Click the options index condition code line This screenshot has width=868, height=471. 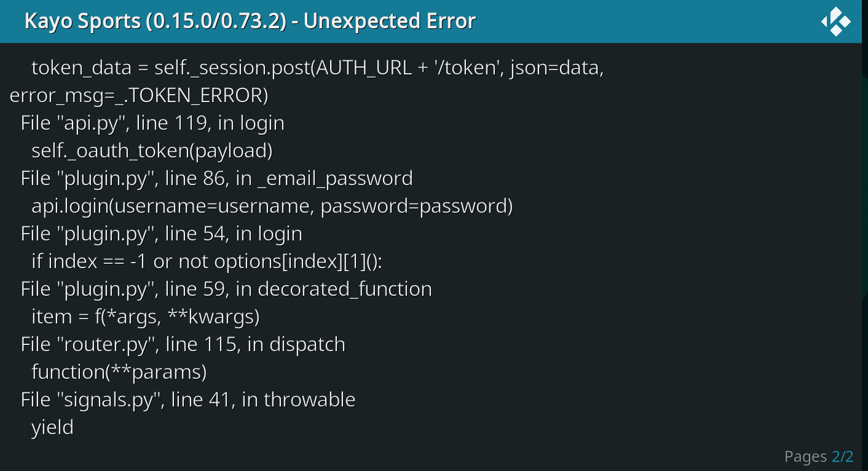208,261
